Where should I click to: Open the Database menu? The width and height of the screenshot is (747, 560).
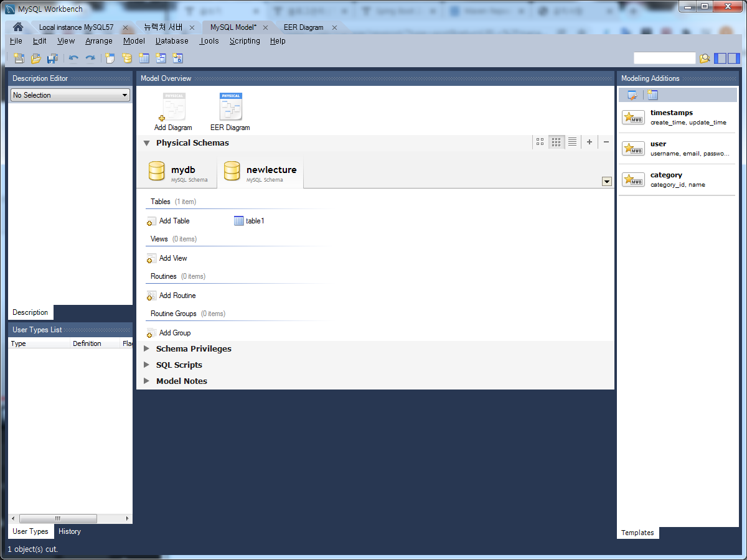(x=172, y=41)
